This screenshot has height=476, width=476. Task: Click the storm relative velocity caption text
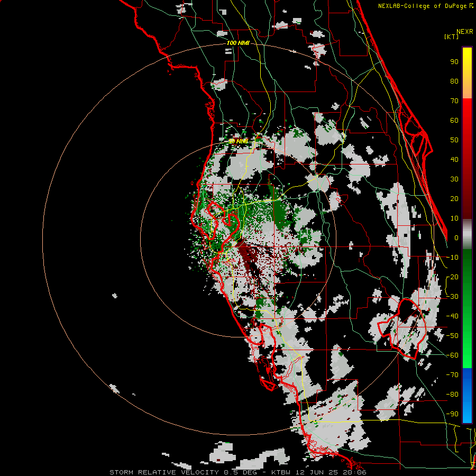237,472
